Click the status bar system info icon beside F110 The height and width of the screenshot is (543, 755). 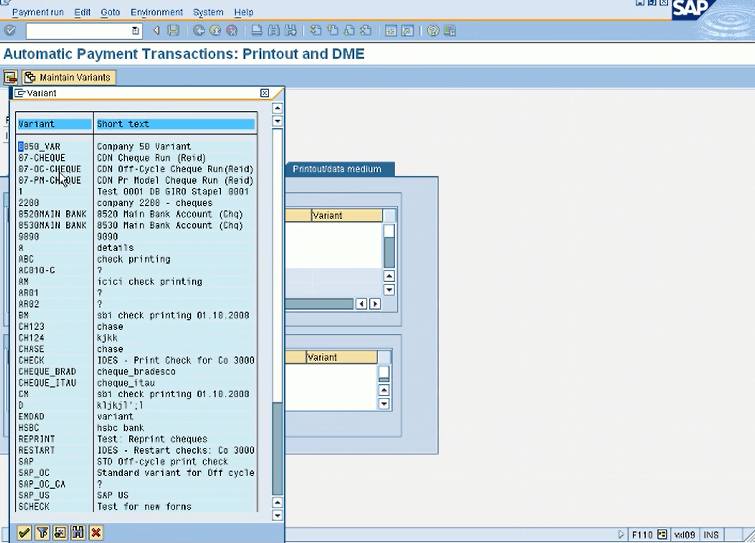coord(662,534)
